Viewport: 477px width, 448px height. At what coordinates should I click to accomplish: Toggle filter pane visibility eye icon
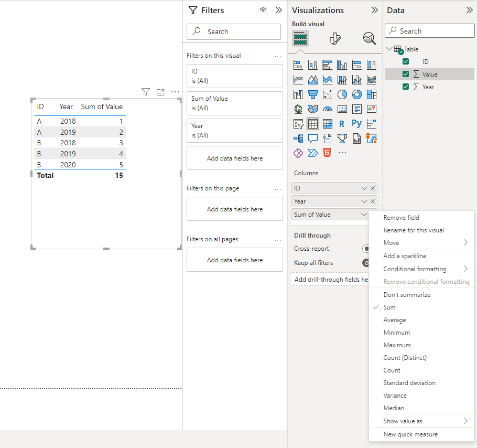(x=263, y=10)
